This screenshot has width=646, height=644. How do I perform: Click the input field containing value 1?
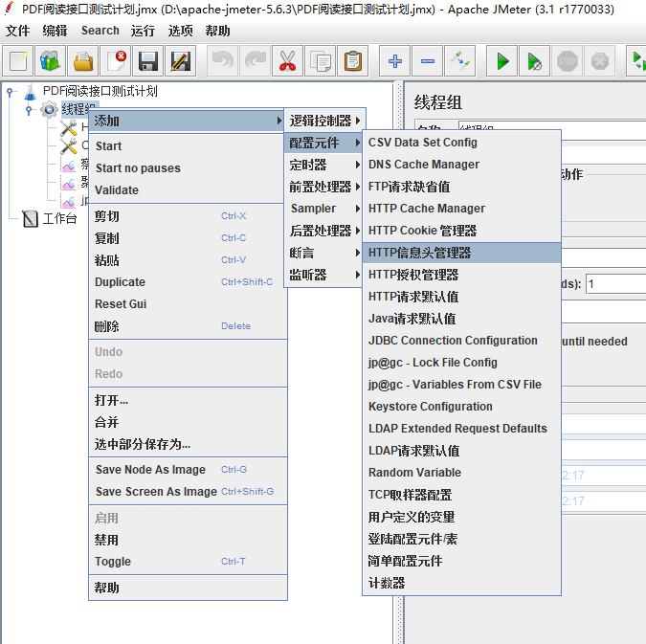click(x=614, y=284)
